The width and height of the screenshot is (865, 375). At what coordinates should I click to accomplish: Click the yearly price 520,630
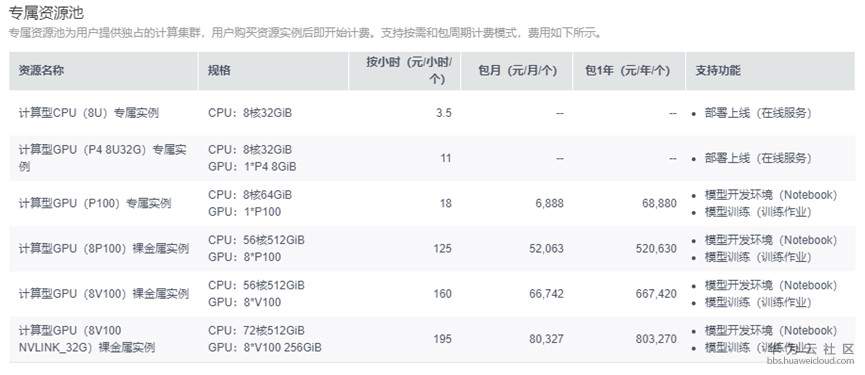[656, 249]
